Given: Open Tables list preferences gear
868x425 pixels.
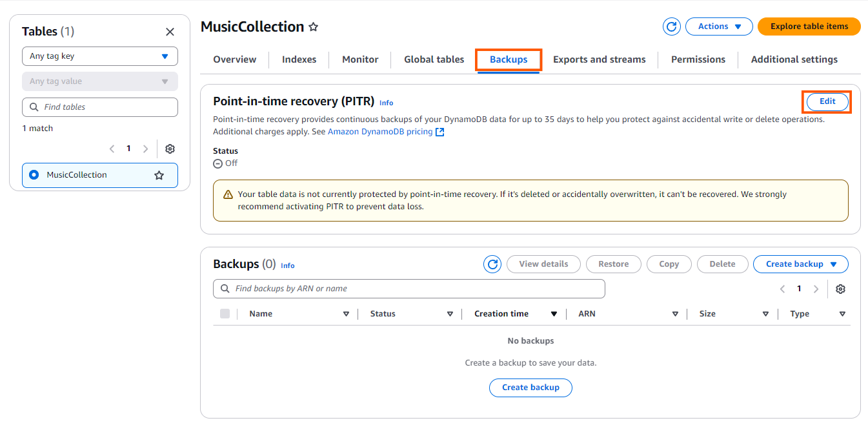Looking at the screenshot, I should [x=170, y=149].
